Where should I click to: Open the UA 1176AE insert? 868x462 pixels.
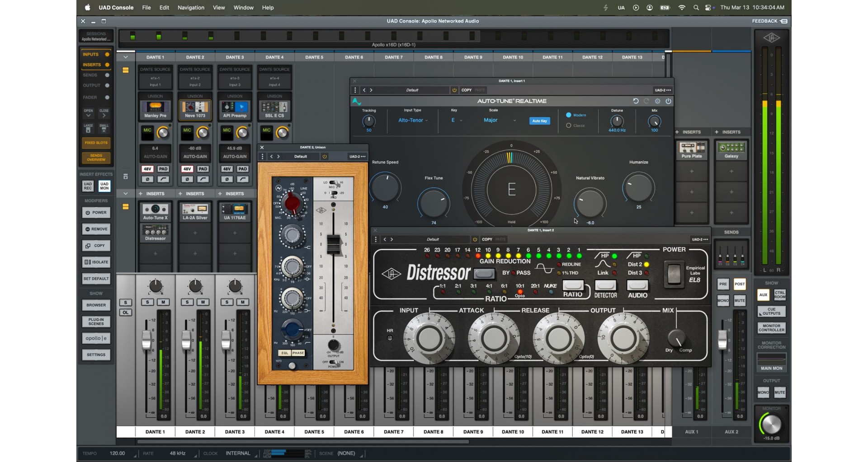pyautogui.click(x=235, y=212)
